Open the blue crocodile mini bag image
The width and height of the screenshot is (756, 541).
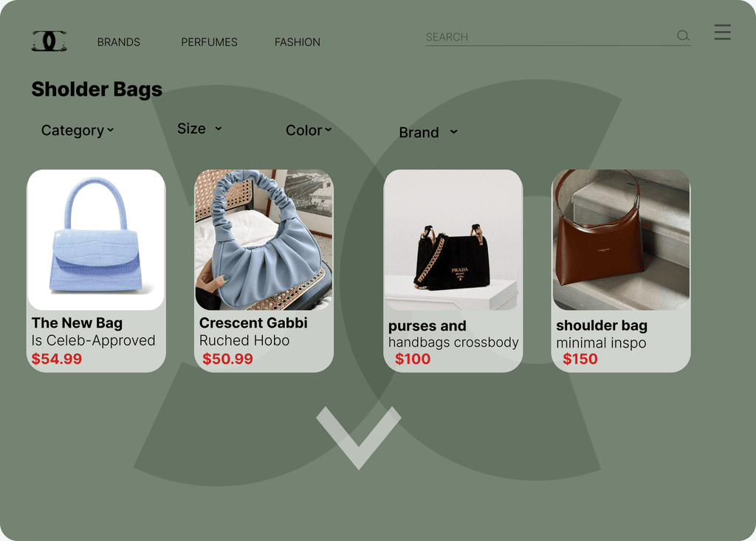(x=96, y=240)
